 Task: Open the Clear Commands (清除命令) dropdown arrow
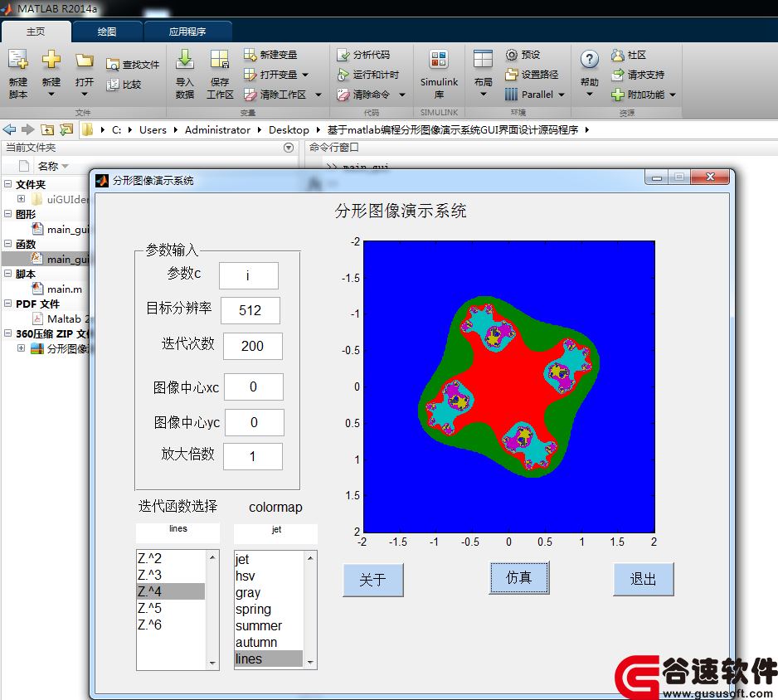[x=402, y=95]
